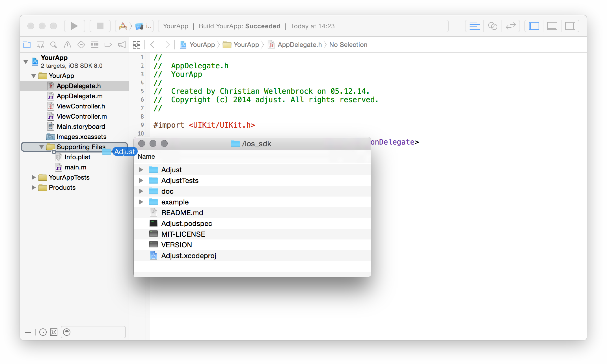Click the Add (+) button at bottom
607x364 pixels.
click(28, 332)
